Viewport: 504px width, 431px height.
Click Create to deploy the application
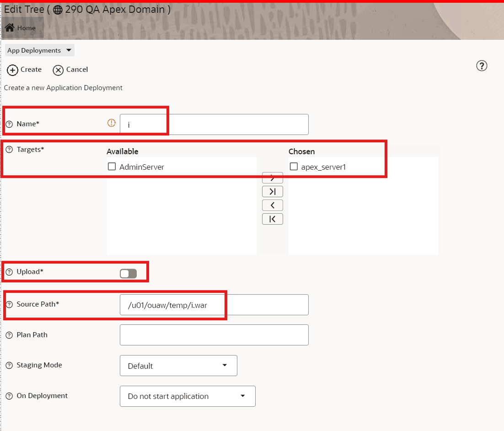24,70
